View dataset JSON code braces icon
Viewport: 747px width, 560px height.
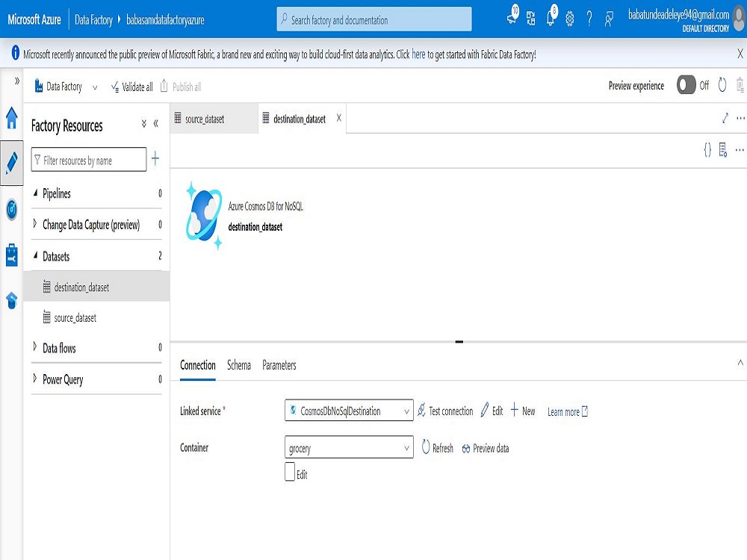tap(707, 150)
